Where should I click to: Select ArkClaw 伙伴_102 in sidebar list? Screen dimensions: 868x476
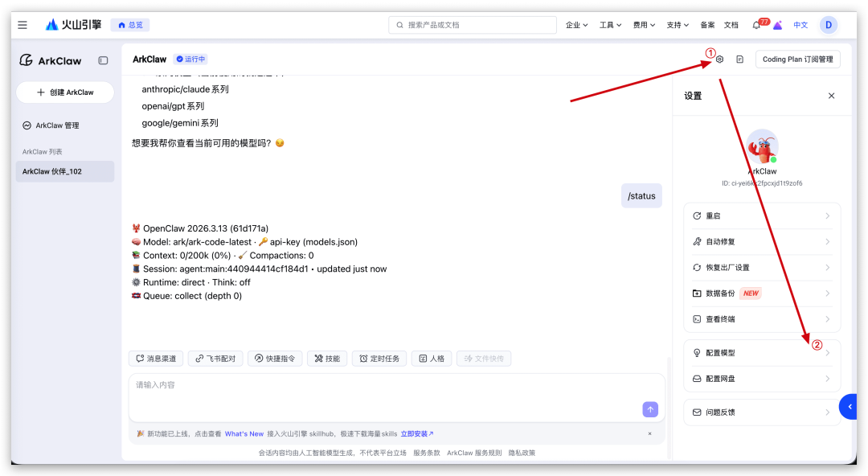coord(64,171)
